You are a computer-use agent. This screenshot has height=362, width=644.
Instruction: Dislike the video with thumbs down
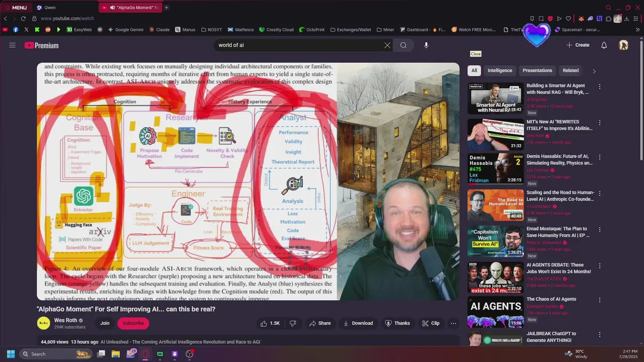[293, 323]
